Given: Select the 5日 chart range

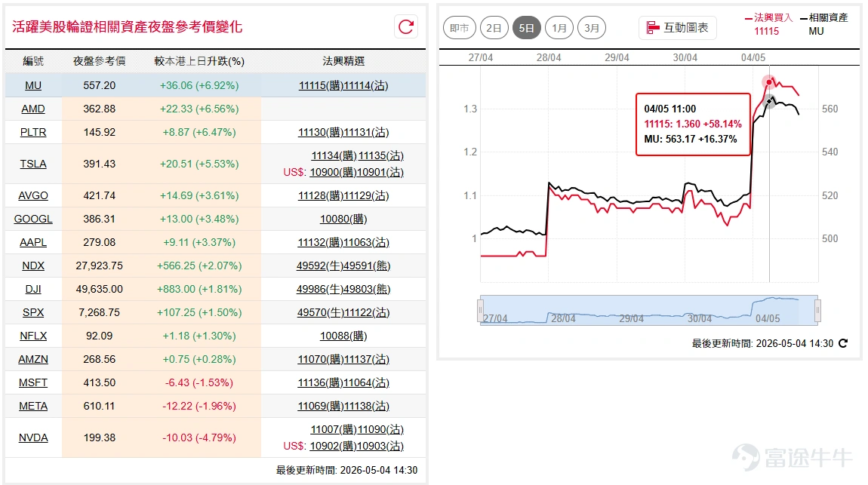Looking at the screenshot, I should pos(526,28).
